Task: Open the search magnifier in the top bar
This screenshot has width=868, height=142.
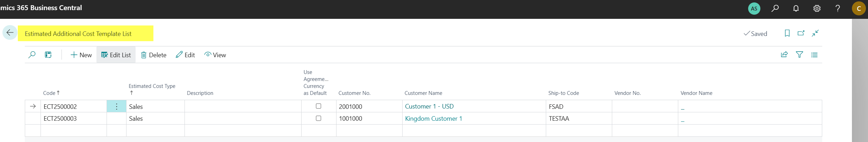Action: pos(775,8)
